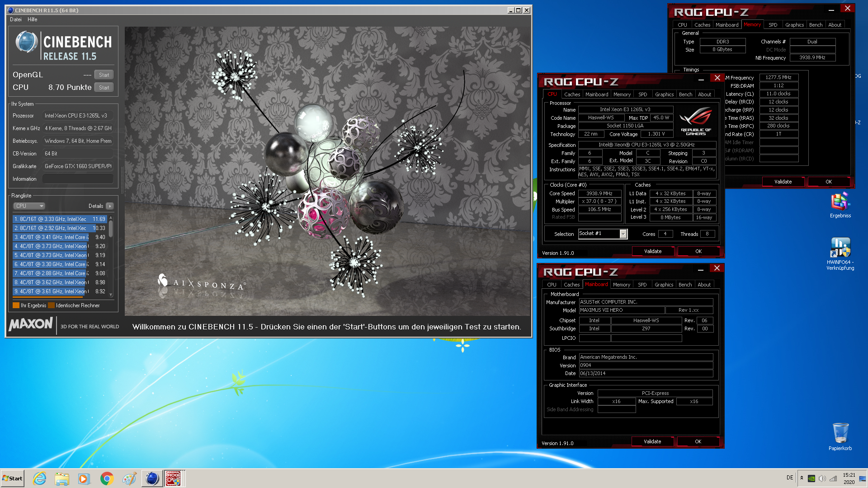Click Validate in the CPU tab CPU-Z window
868x488 pixels.
pos(653,251)
